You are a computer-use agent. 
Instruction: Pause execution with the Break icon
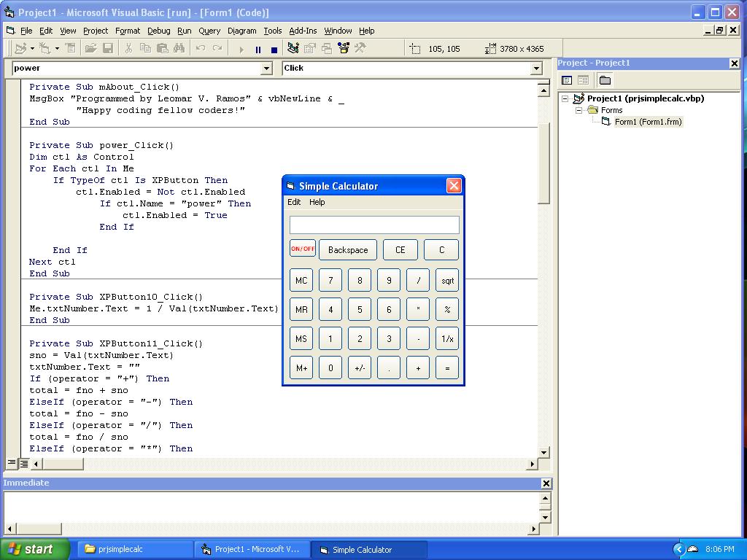pyautogui.click(x=258, y=49)
